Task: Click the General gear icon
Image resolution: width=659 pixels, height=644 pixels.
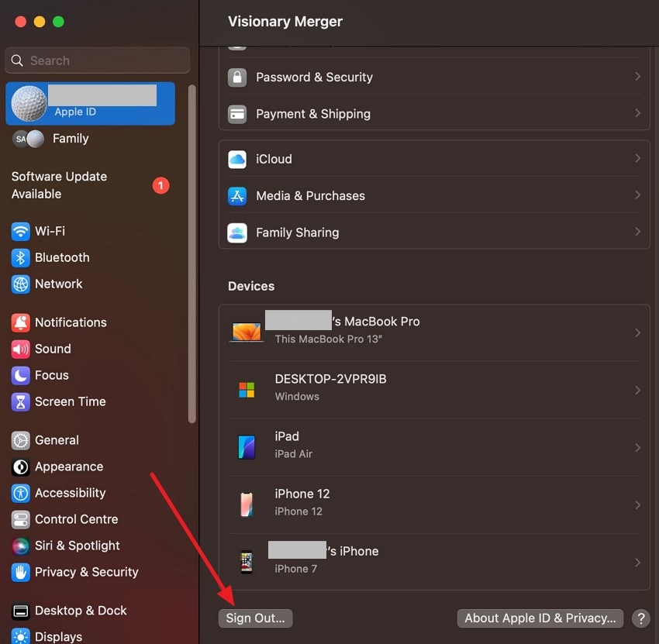Action: [20, 440]
